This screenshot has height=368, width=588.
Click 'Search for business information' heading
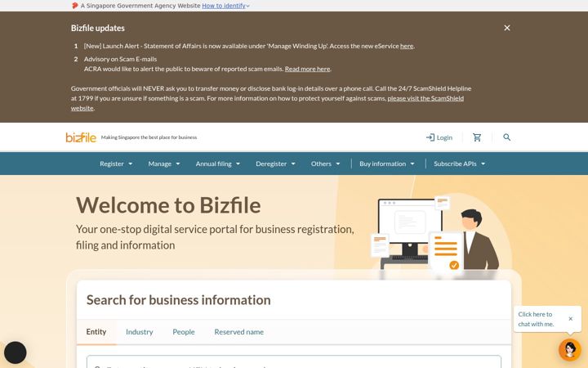[179, 300]
